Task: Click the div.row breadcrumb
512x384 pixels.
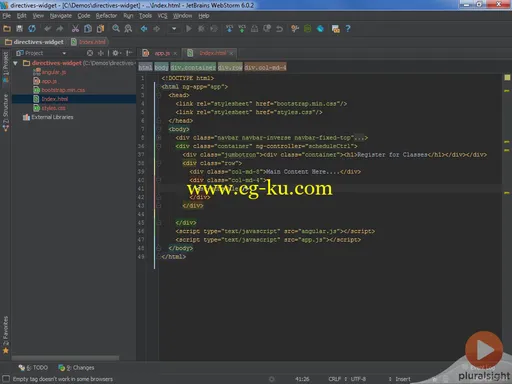Action: click(230, 67)
